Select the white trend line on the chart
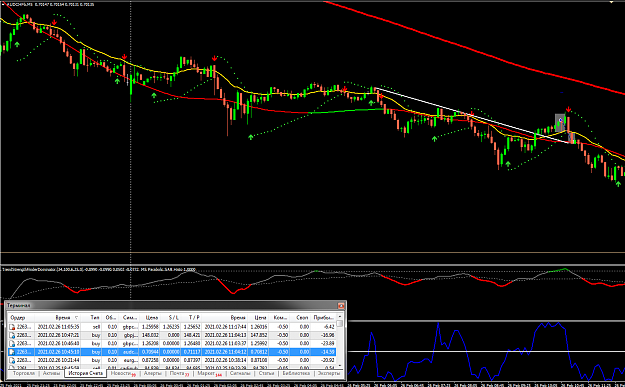 coord(472,116)
